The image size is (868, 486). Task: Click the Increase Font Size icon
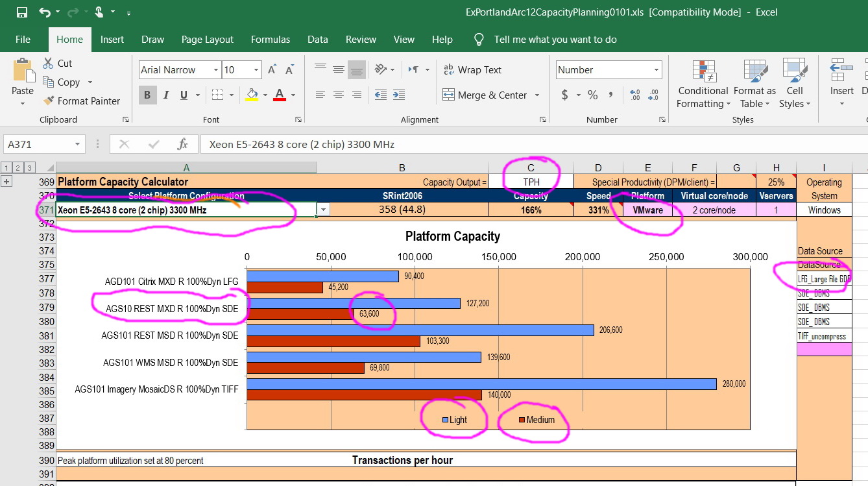[272, 70]
